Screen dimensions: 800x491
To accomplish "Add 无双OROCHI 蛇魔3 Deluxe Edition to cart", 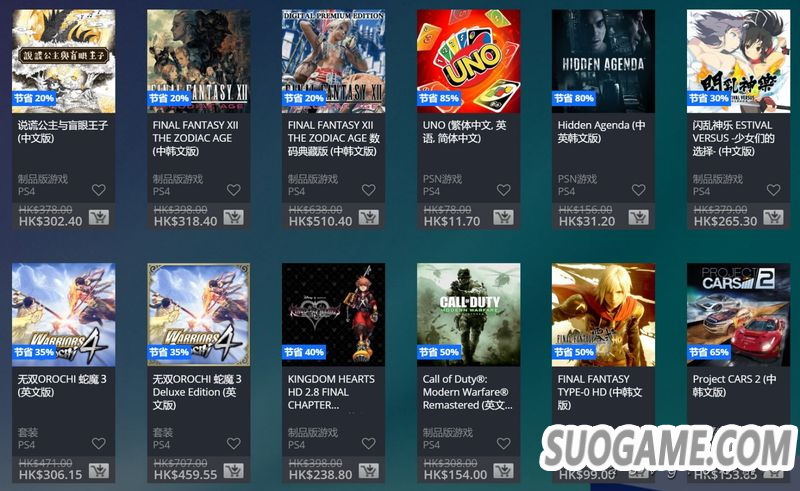I will (234, 471).
